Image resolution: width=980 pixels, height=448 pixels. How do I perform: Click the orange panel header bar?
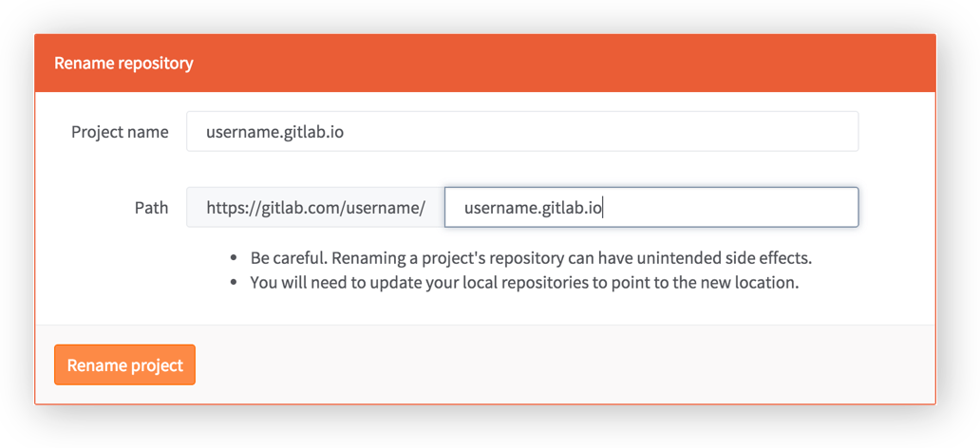pyautogui.click(x=485, y=63)
